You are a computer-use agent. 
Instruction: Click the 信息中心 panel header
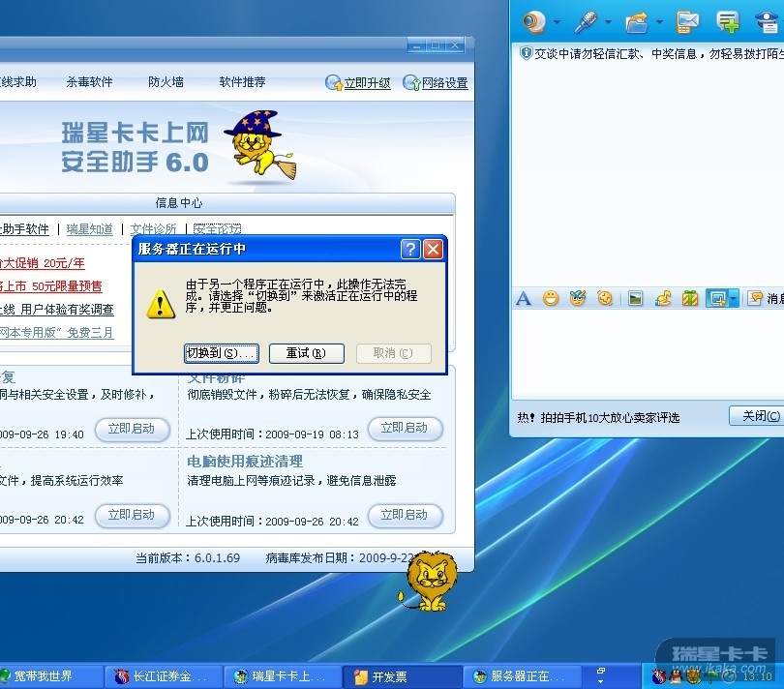point(178,202)
